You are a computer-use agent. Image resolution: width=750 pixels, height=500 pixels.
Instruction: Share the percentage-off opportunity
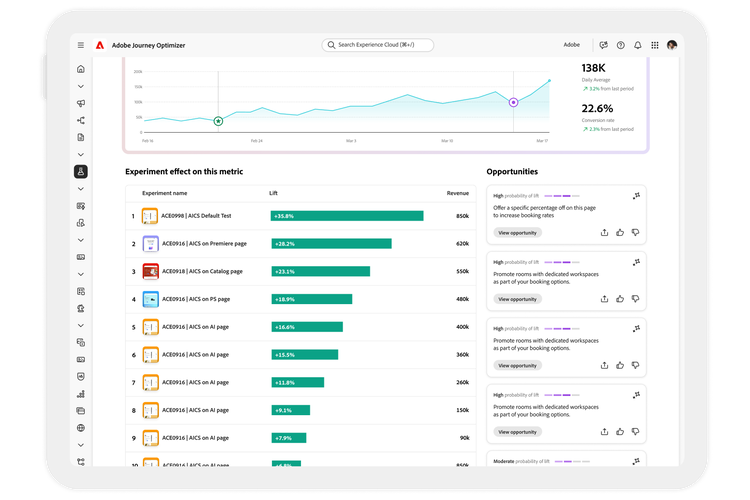605,233
